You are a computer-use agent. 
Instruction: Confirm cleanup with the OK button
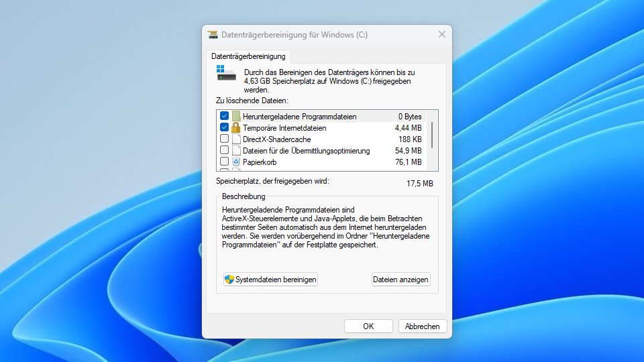click(x=368, y=326)
